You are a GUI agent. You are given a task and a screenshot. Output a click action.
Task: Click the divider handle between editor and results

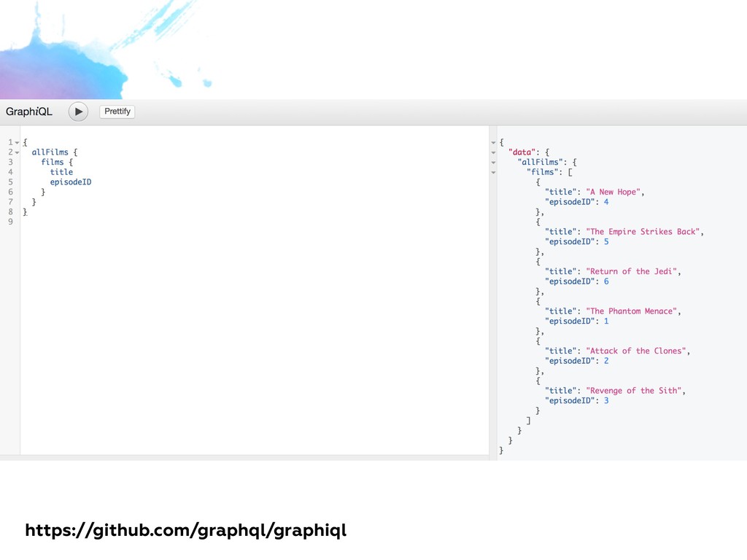click(x=493, y=293)
